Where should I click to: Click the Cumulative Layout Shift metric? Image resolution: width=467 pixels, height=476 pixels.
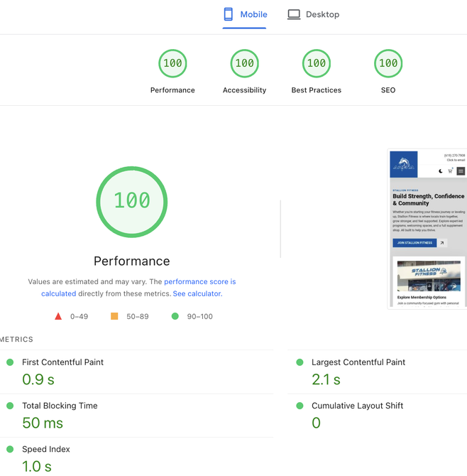click(357, 406)
